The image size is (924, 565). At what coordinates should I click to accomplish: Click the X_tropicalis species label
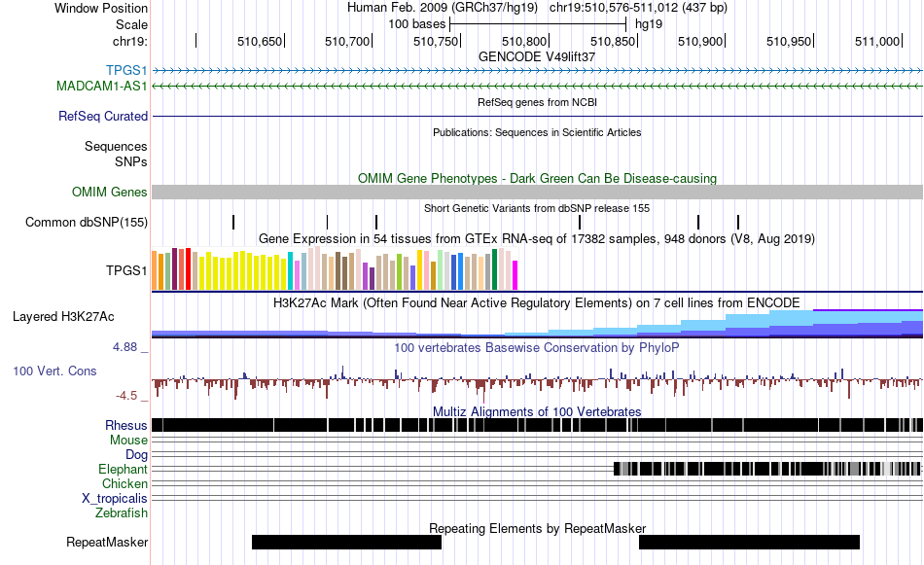point(114,499)
